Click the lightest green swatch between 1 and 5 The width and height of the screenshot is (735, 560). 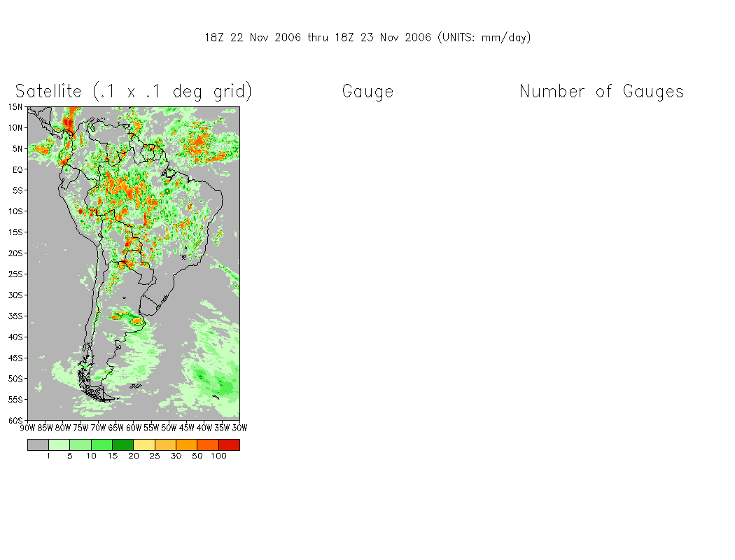pyautogui.click(x=59, y=444)
